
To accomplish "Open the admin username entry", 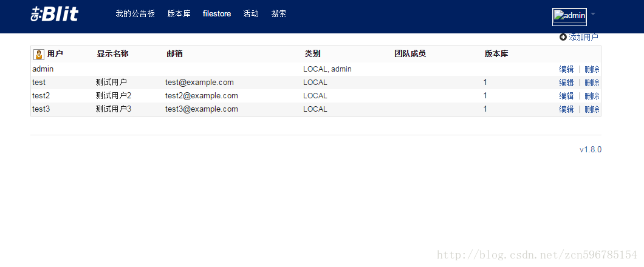I will tap(43, 69).
